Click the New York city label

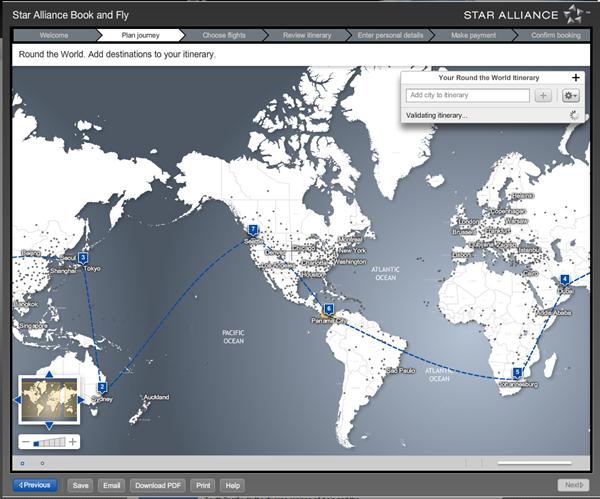(352, 251)
